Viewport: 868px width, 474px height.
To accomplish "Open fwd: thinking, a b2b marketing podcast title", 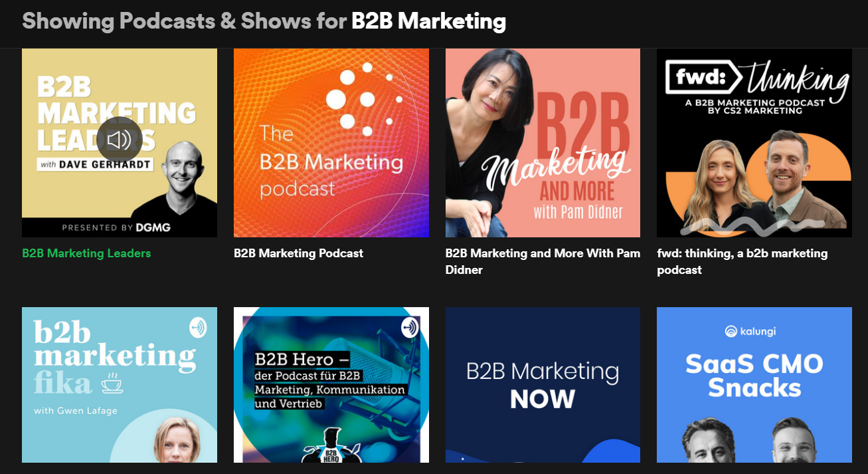I will tap(742, 261).
